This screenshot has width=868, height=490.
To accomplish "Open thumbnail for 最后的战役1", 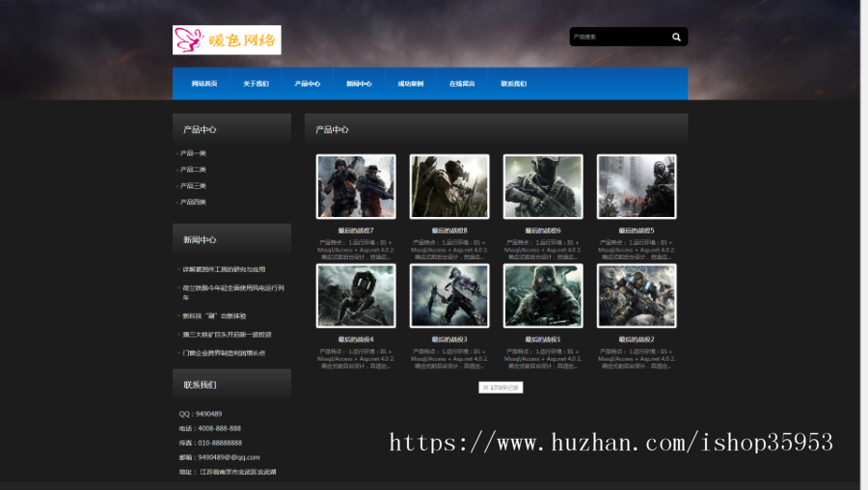I will 543,296.
